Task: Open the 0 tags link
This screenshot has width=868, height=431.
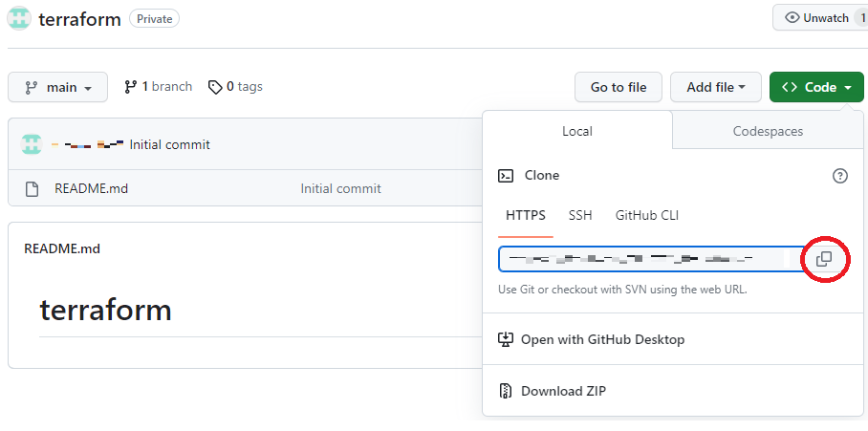Action: click(235, 87)
